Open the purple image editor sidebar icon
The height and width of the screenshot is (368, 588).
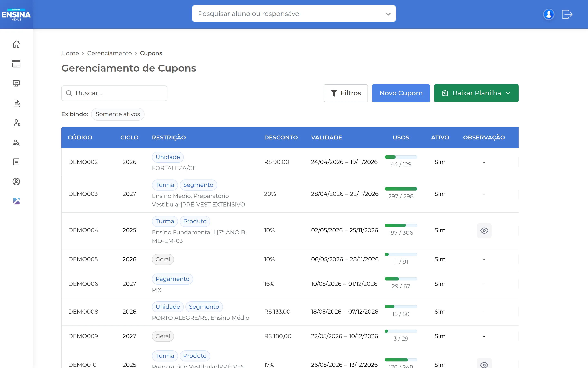(16, 201)
